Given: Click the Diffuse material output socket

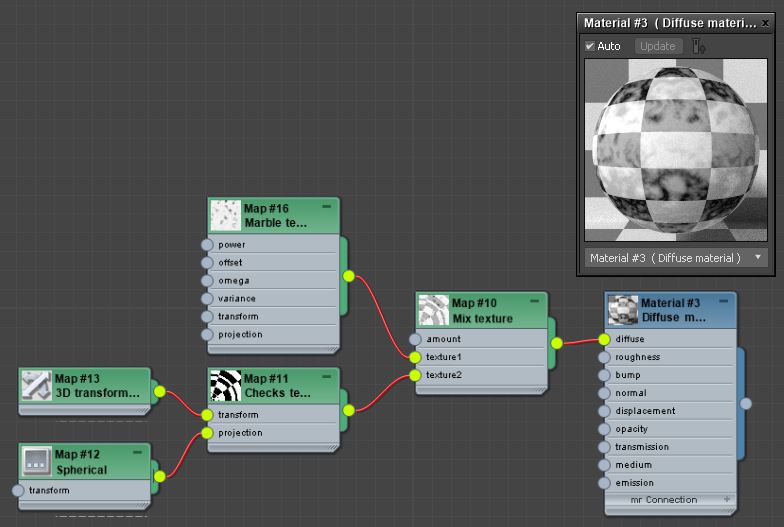Looking at the screenshot, I should (746, 404).
